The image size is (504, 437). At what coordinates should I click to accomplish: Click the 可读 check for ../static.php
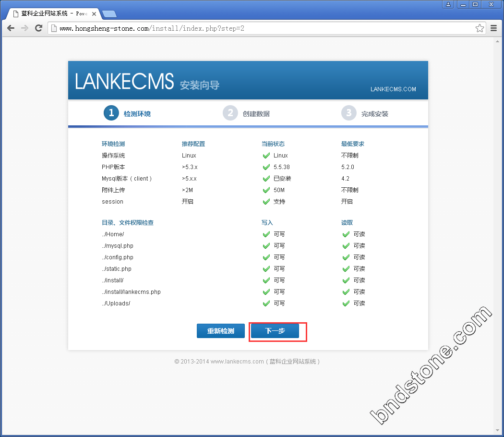(x=346, y=269)
